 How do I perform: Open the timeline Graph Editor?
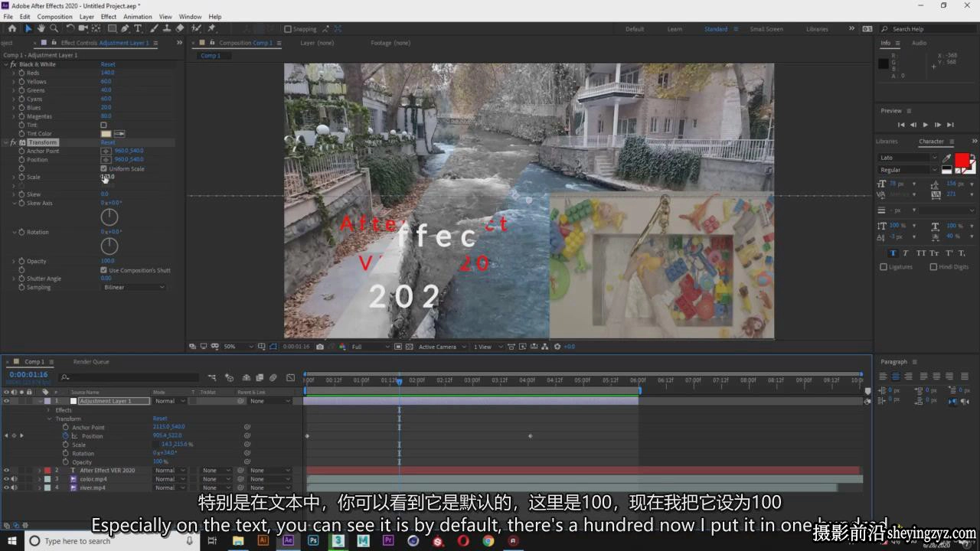pos(290,377)
